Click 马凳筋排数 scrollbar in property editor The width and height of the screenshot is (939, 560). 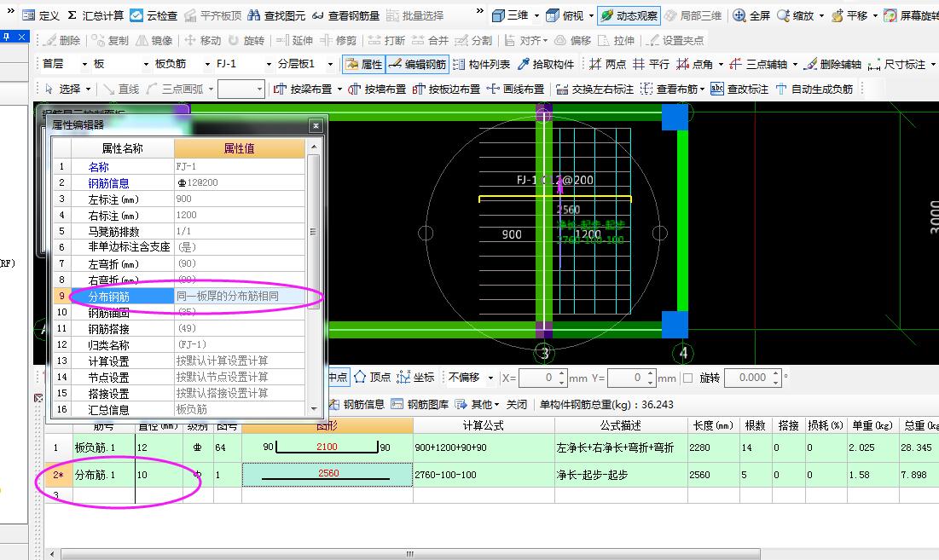point(313,232)
